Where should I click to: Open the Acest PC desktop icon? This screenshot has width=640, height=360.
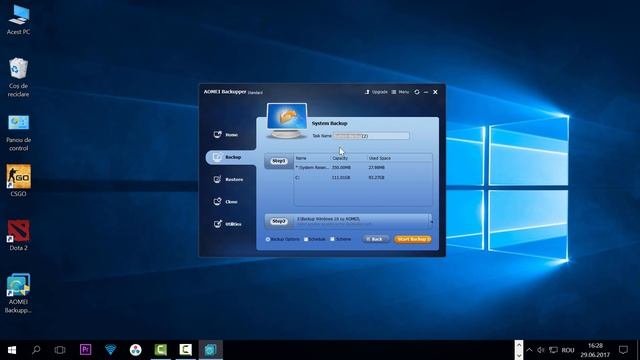[x=18, y=20]
